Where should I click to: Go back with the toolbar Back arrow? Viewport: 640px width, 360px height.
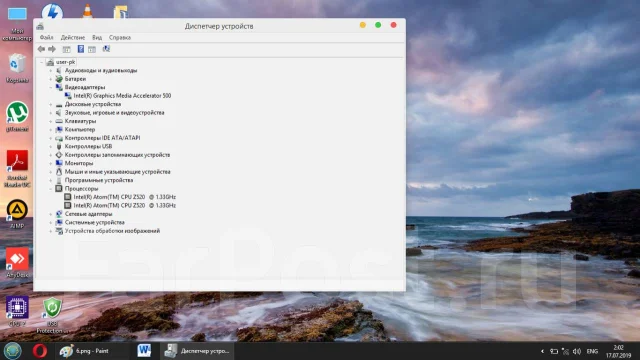tap(41, 49)
